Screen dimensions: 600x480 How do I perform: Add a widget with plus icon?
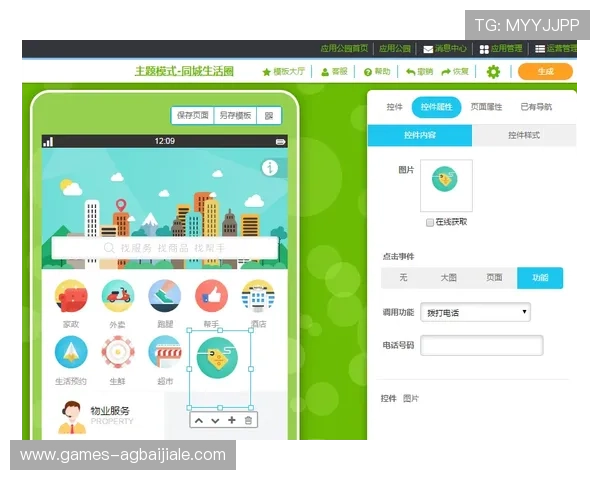[x=232, y=420]
